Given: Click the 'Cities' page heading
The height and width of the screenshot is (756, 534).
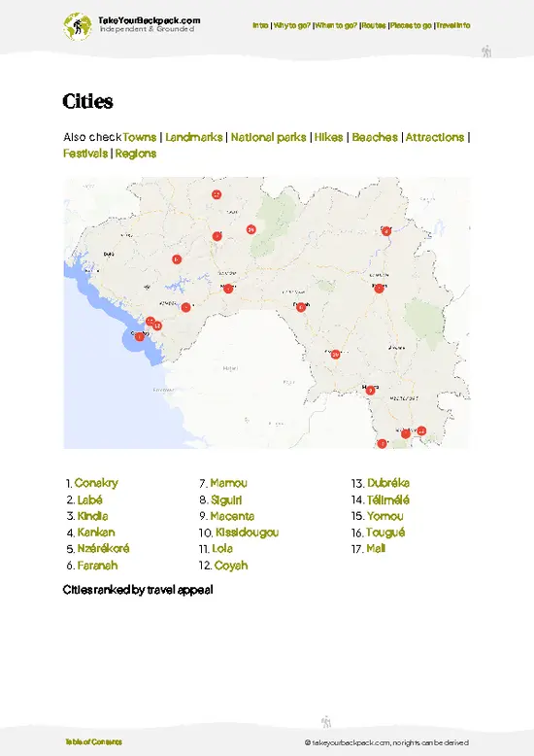Looking at the screenshot, I should point(87,101).
